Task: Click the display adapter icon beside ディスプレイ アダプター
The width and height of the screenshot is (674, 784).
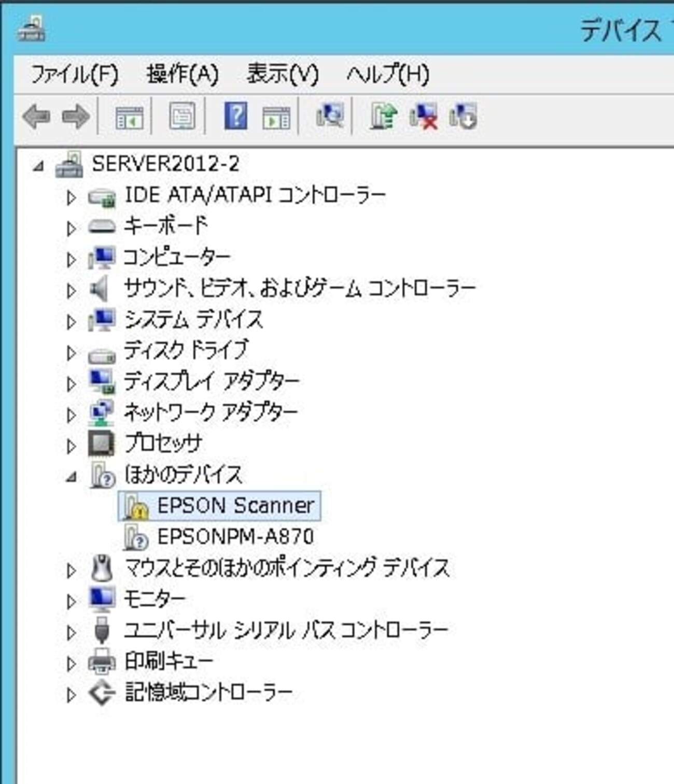Action: tap(102, 381)
